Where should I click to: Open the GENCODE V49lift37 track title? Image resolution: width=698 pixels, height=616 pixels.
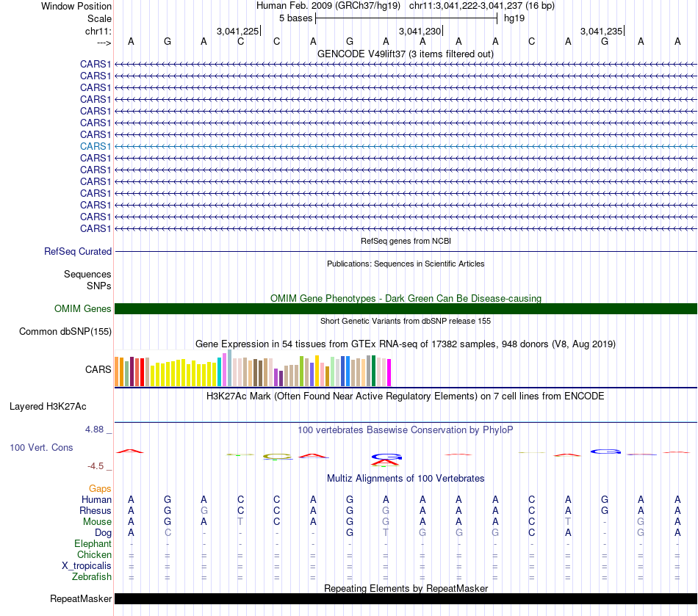406,54
